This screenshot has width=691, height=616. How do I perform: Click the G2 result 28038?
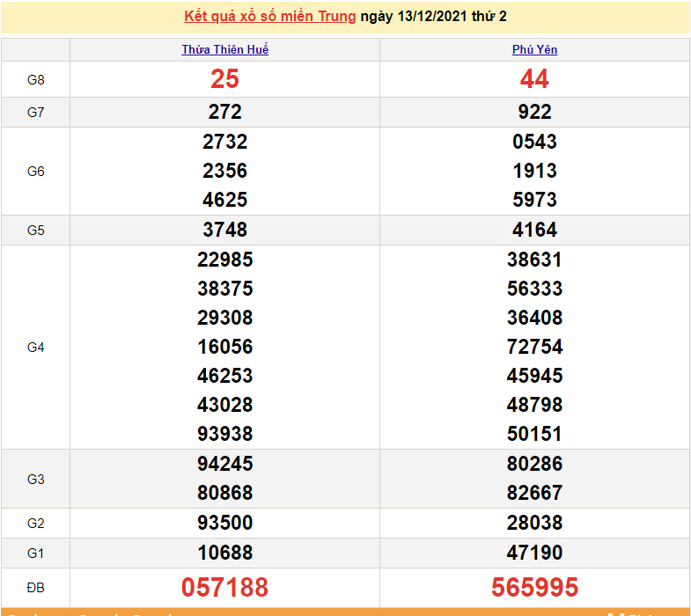coord(534,523)
